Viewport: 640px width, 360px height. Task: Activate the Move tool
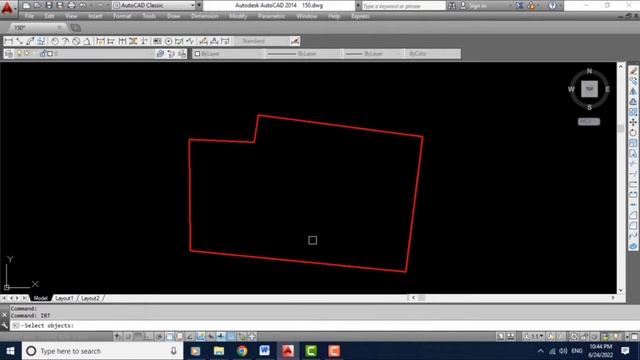[x=633, y=122]
